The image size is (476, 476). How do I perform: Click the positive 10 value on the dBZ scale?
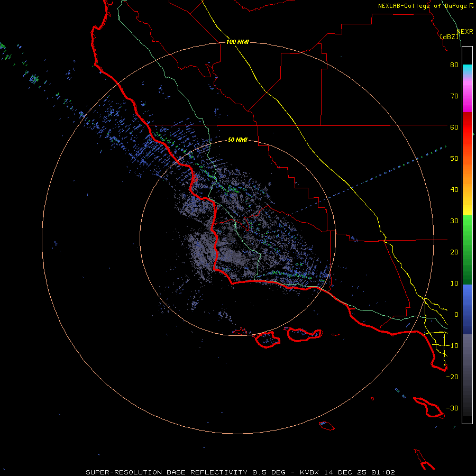(454, 283)
